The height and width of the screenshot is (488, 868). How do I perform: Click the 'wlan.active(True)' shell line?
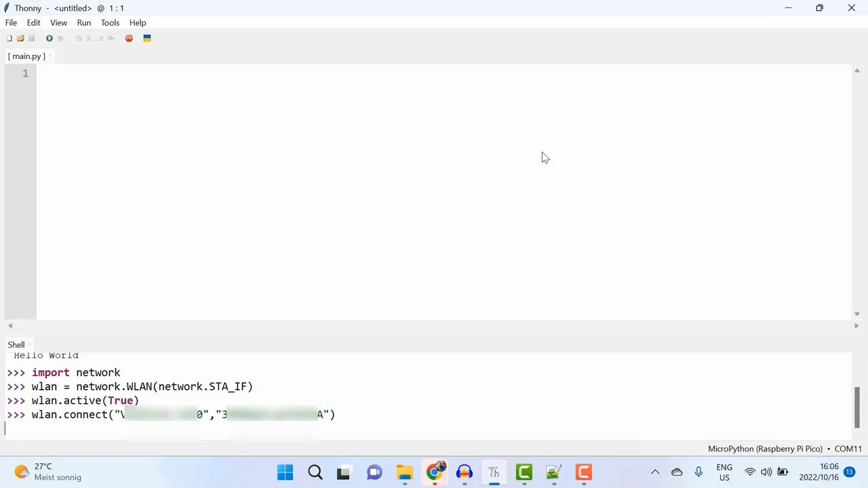pyautogui.click(x=85, y=401)
